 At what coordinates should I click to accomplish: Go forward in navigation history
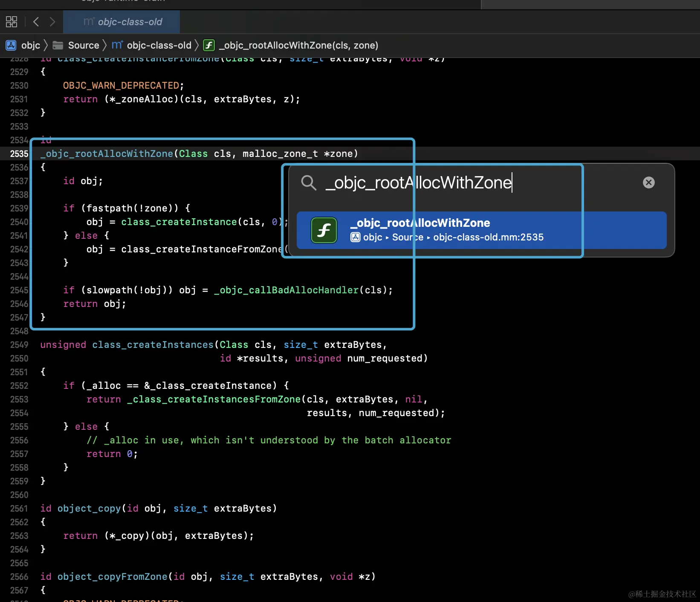click(52, 22)
